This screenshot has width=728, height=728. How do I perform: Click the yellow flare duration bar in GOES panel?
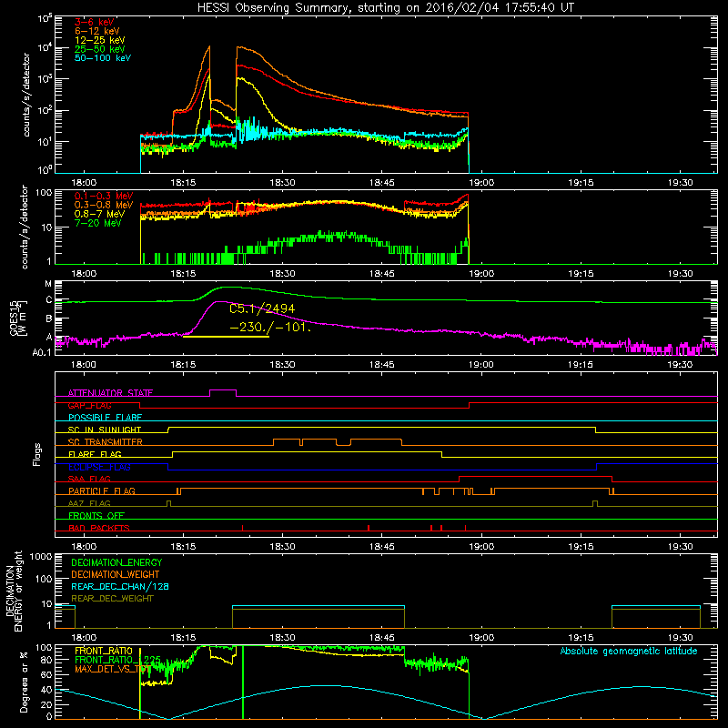coord(226,336)
